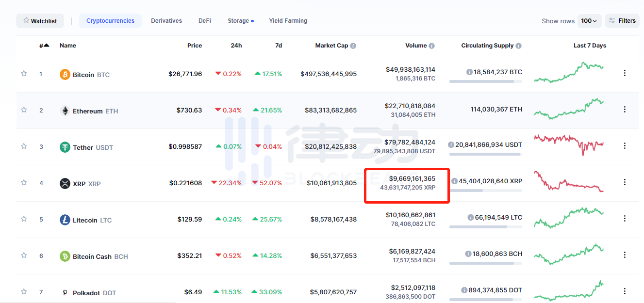Open the Show rows 100 dropdown
The image size is (644, 303).
pyautogui.click(x=589, y=21)
